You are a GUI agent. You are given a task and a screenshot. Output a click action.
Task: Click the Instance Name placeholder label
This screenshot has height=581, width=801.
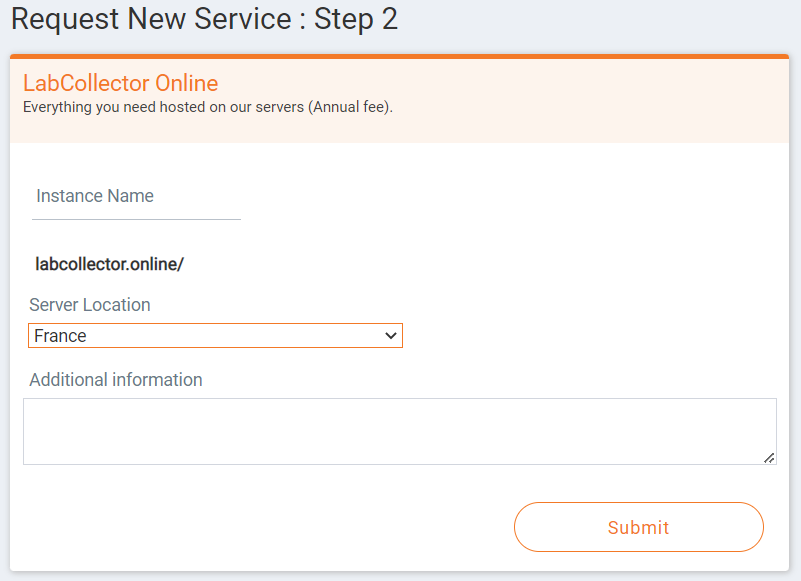[x=95, y=196]
